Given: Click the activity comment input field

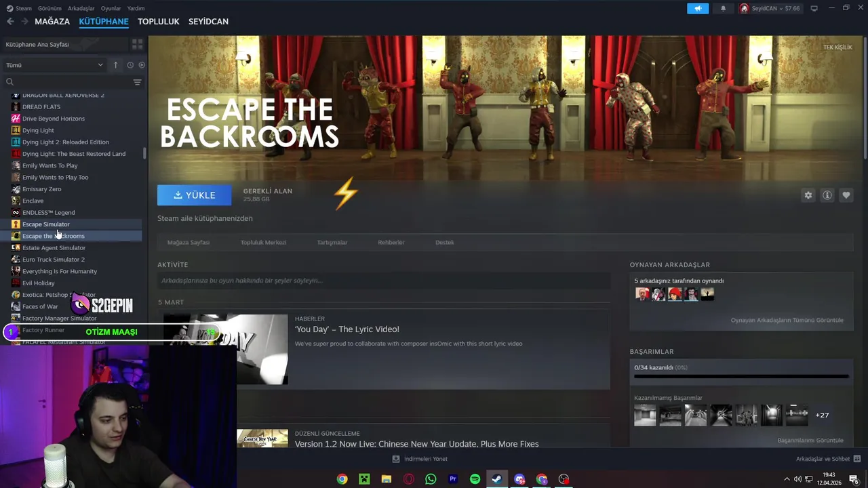Looking at the screenshot, I should 384,281.
